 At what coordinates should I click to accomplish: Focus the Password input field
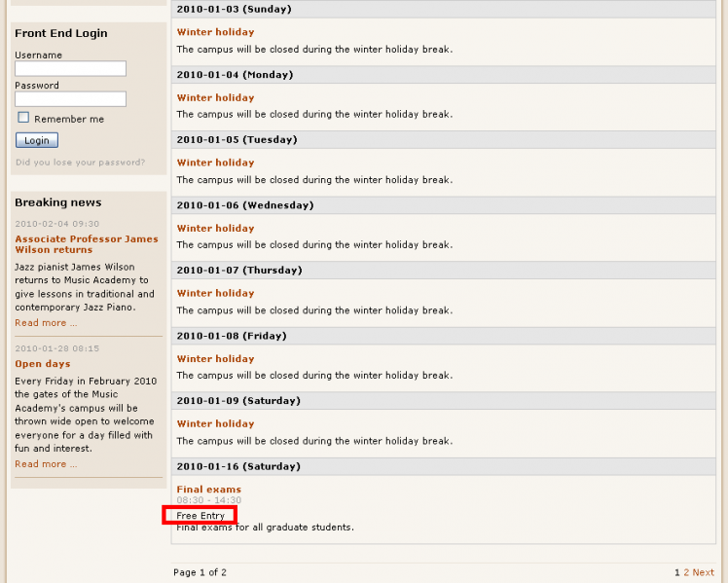(70, 99)
